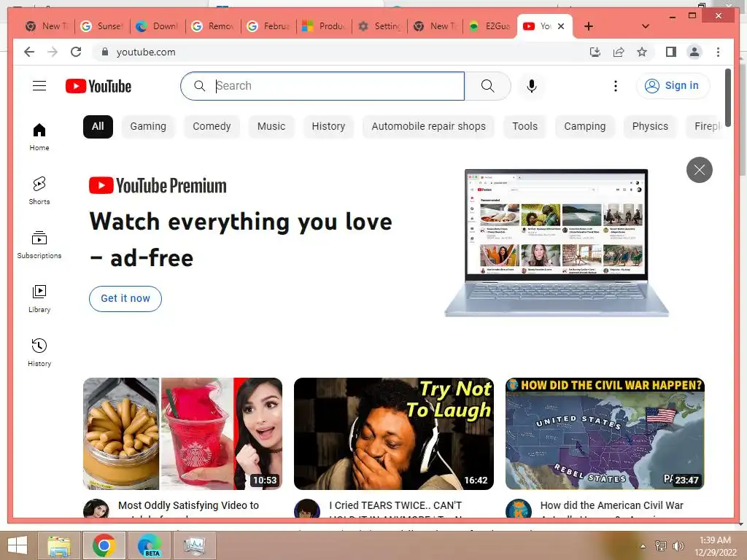This screenshot has height=560, width=747.
Task: Click the browser forward arrow
Action: click(53, 52)
